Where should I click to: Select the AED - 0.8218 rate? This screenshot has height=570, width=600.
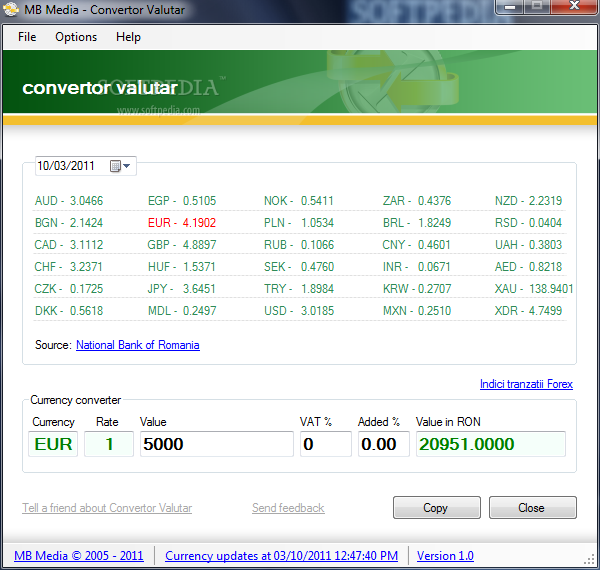tap(528, 267)
